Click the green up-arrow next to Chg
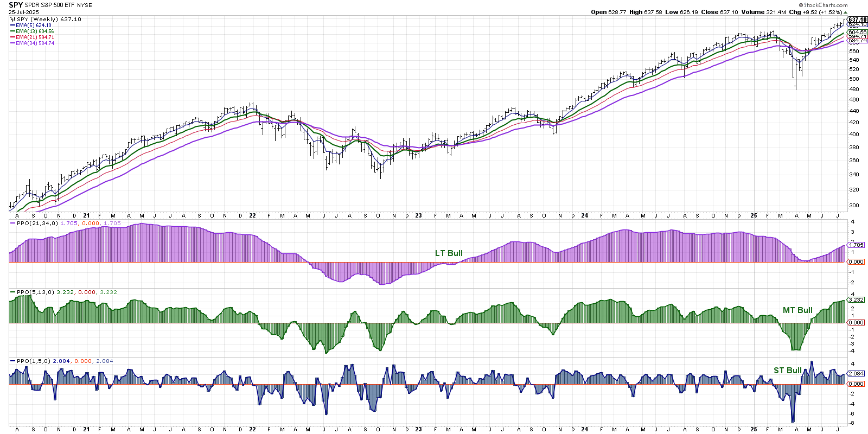The image size is (868, 434). [x=845, y=12]
